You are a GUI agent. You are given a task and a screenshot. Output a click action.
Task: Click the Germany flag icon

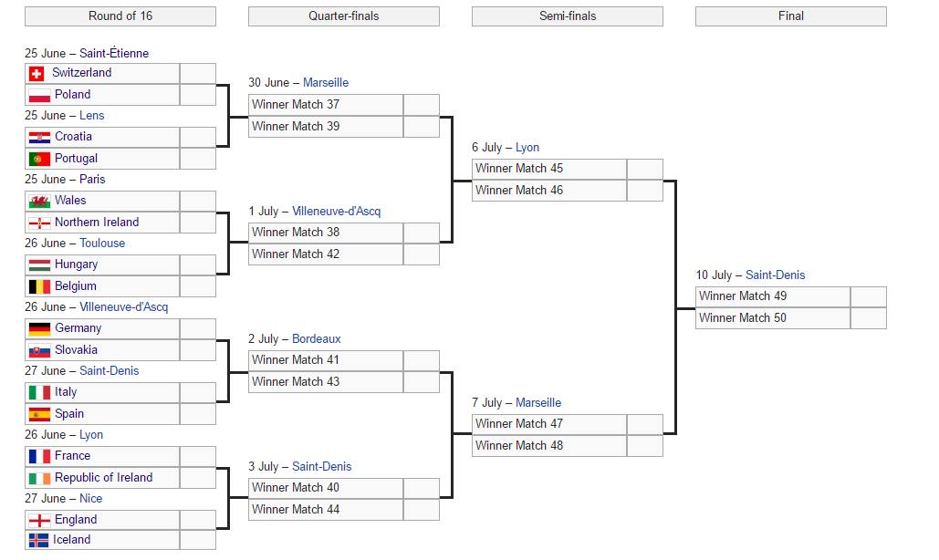[x=39, y=328]
